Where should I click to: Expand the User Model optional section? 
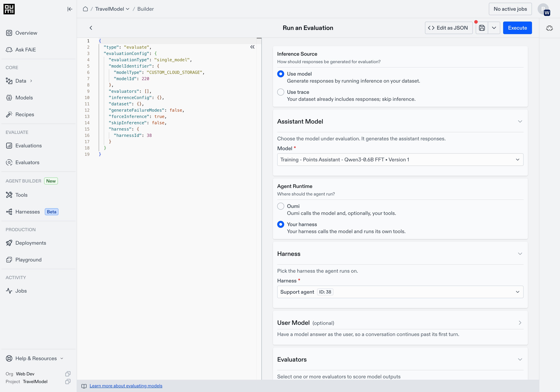pyautogui.click(x=520, y=323)
